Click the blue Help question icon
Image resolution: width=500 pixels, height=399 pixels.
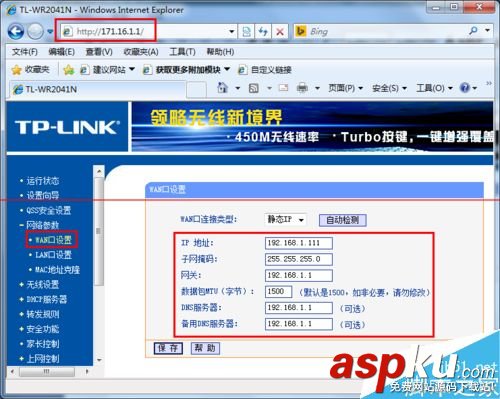click(465, 88)
